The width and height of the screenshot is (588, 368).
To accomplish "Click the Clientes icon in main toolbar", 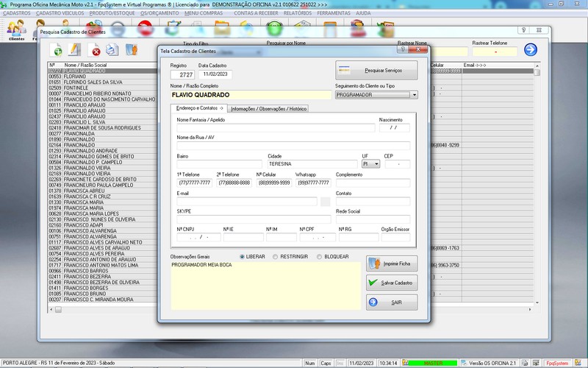I will point(15,29).
